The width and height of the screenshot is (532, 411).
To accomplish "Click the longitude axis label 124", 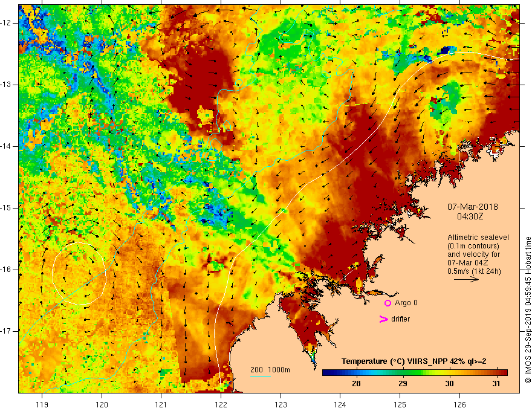I will point(340,404).
